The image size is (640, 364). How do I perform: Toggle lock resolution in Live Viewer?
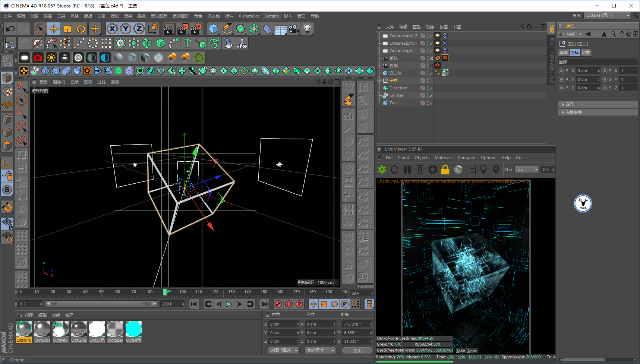445,170
